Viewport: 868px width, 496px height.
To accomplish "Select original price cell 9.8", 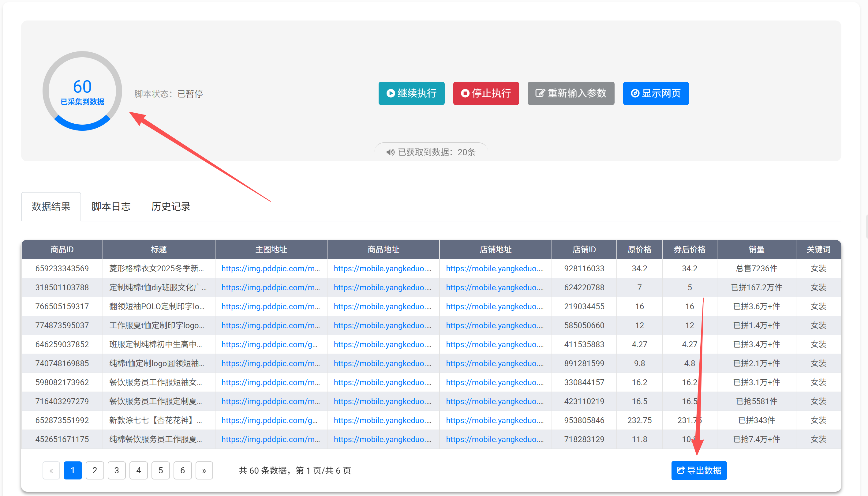I will click(x=639, y=363).
